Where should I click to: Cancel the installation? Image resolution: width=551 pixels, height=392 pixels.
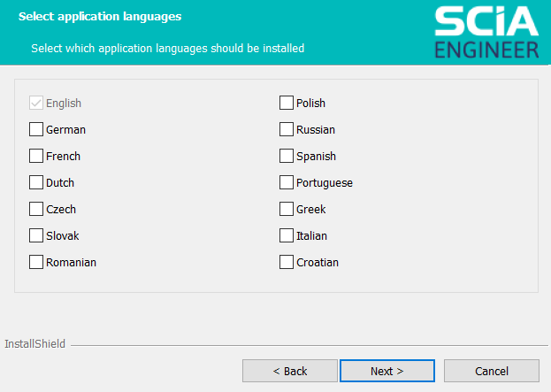[492, 371]
